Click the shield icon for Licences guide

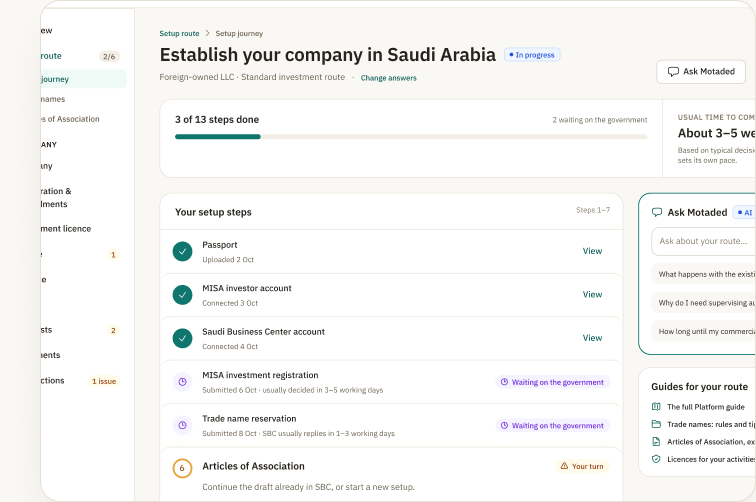point(656,459)
